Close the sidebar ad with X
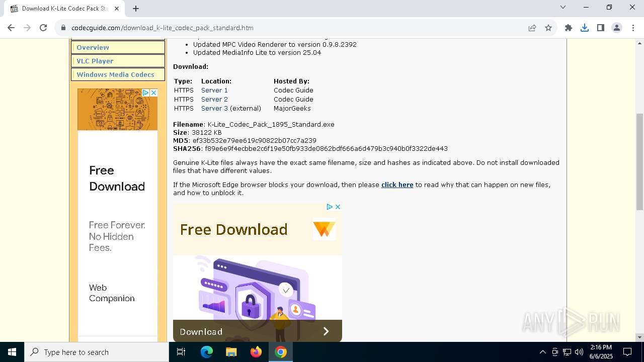This screenshot has height=362, width=644. [154, 93]
